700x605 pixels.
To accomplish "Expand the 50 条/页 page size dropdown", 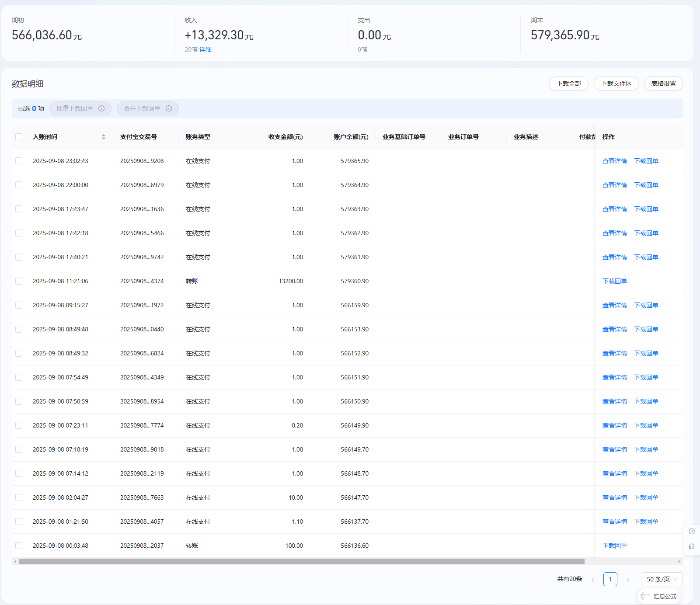I will [x=662, y=579].
